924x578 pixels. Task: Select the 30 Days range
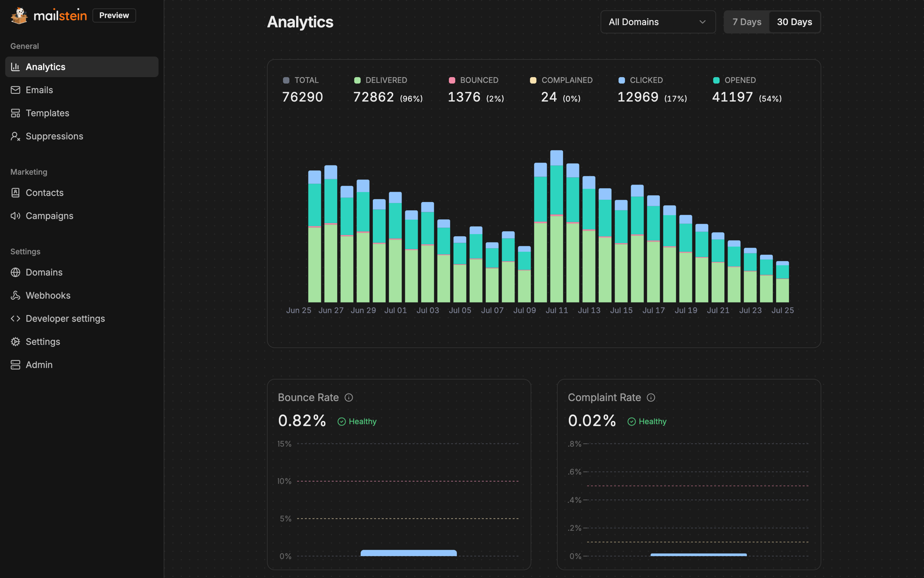point(794,22)
